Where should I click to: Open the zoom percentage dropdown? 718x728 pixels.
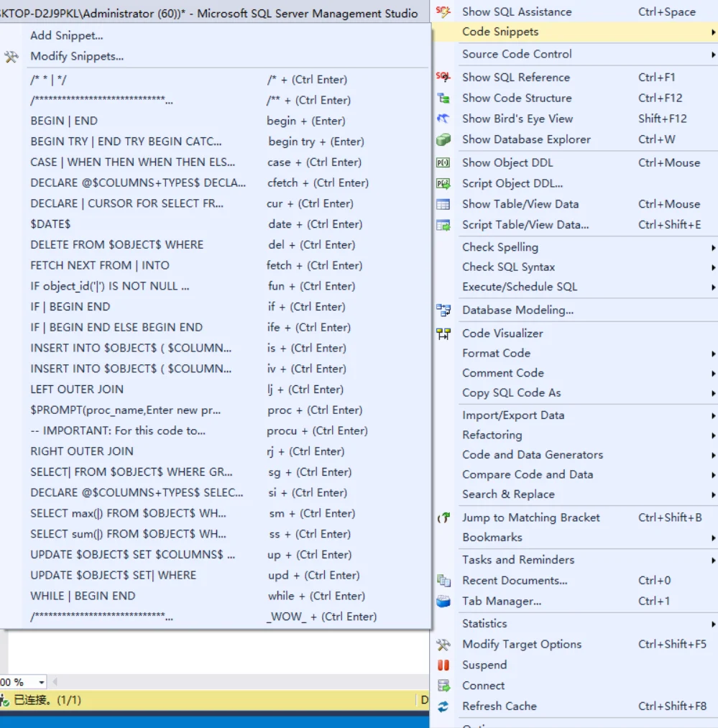[42, 682]
